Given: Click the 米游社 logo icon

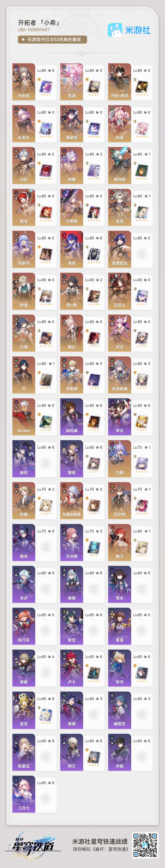Looking at the screenshot, I should pyautogui.click(x=115, y=30).
